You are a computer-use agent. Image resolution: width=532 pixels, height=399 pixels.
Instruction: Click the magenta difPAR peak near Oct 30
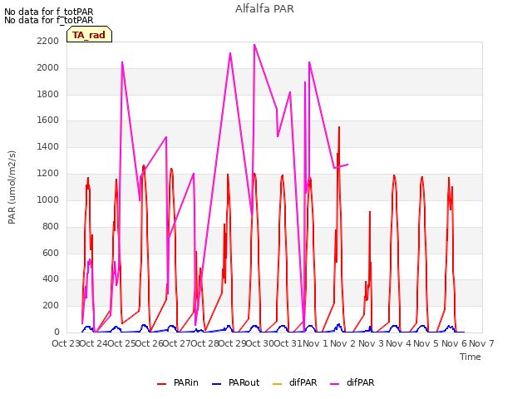(254, 45)
